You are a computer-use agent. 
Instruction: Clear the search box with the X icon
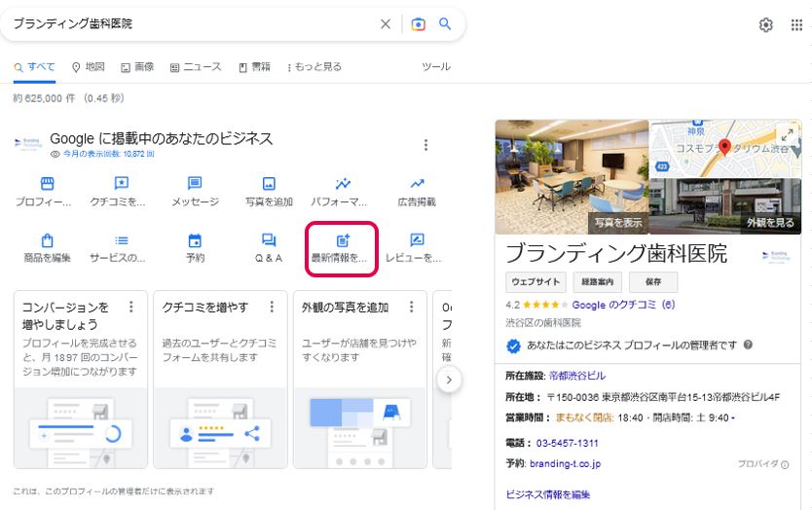coord(386,23)
